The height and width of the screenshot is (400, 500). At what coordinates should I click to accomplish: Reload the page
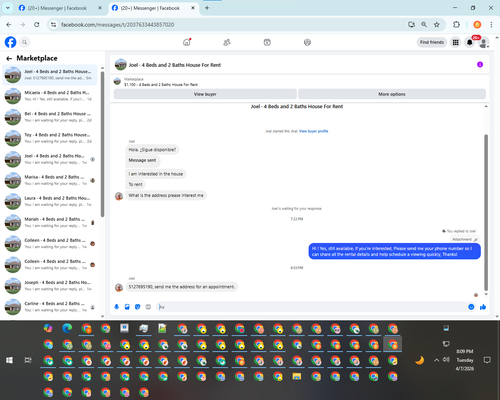pos(37,25)
